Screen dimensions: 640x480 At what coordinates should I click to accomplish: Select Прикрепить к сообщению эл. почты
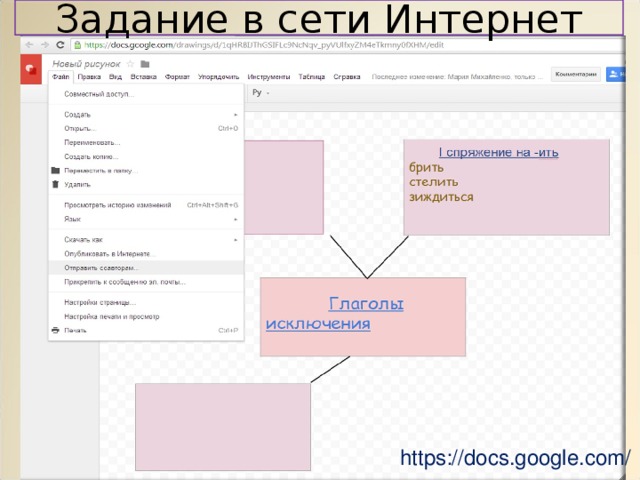[x=146, y=282]
